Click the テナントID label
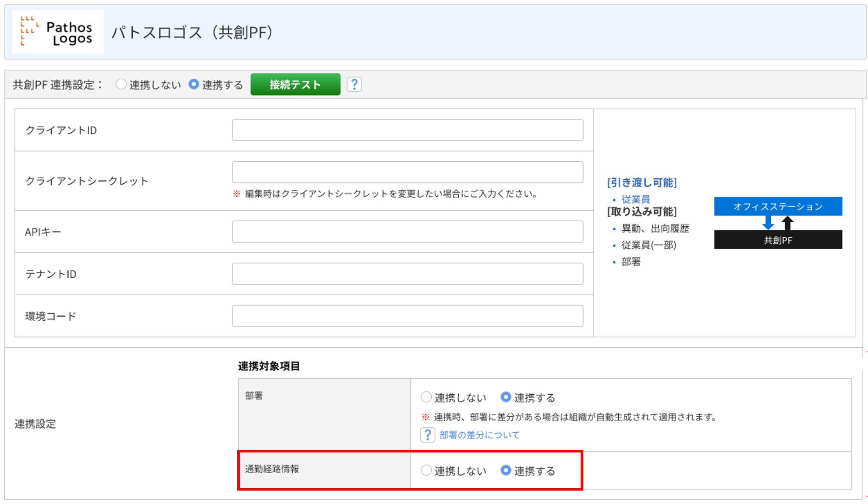868x504 pixels. click(x=51, y=274)
